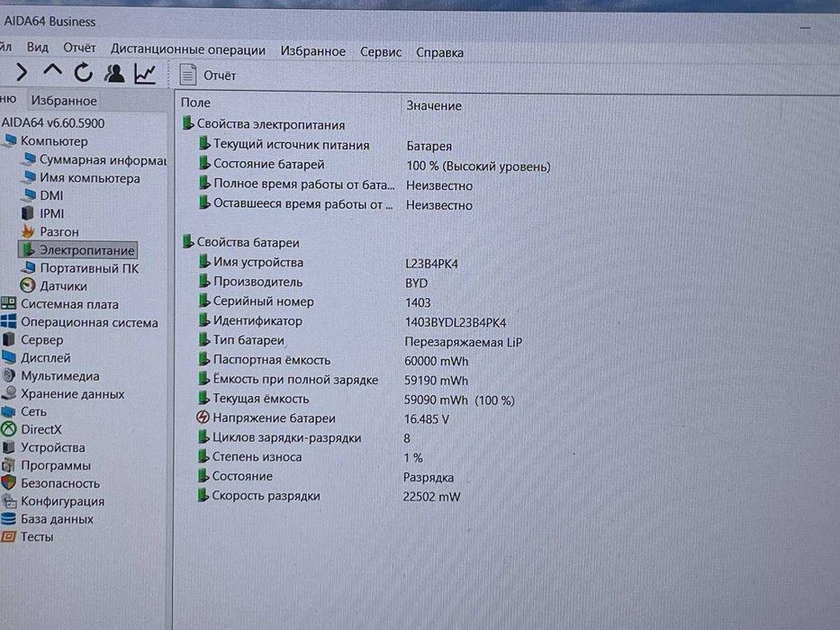Select Безопасность category
This screenshot has height=630, width=840.
click(51, 483)
